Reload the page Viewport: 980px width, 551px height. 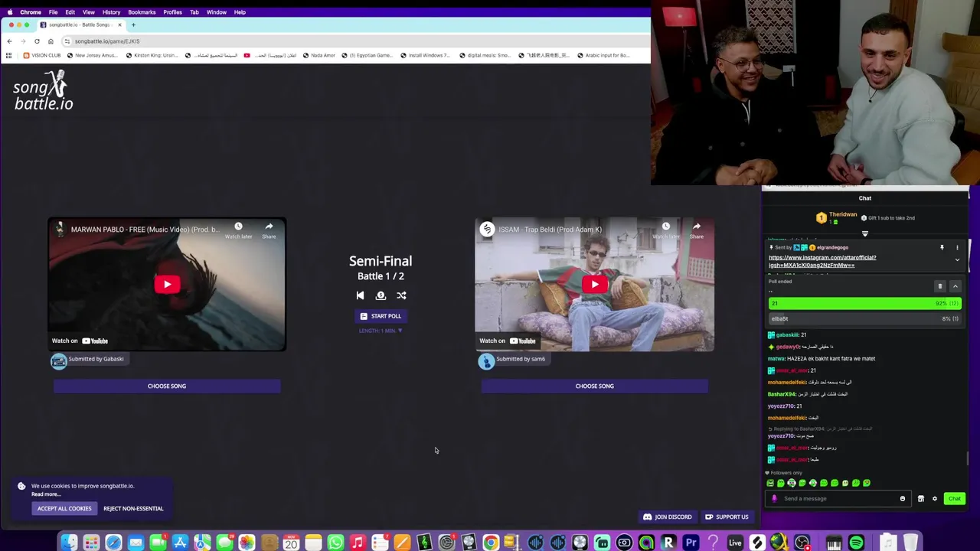[x=37, y=41]
